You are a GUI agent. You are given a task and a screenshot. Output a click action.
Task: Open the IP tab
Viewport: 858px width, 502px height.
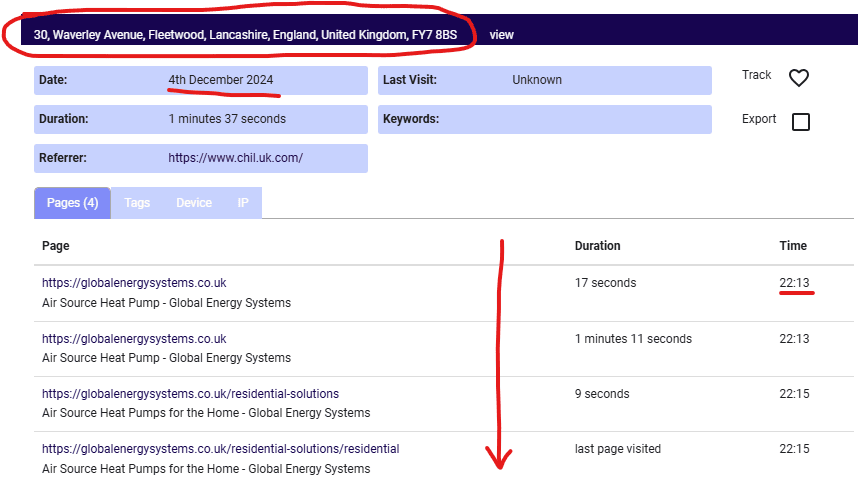[x=243, y=203]
